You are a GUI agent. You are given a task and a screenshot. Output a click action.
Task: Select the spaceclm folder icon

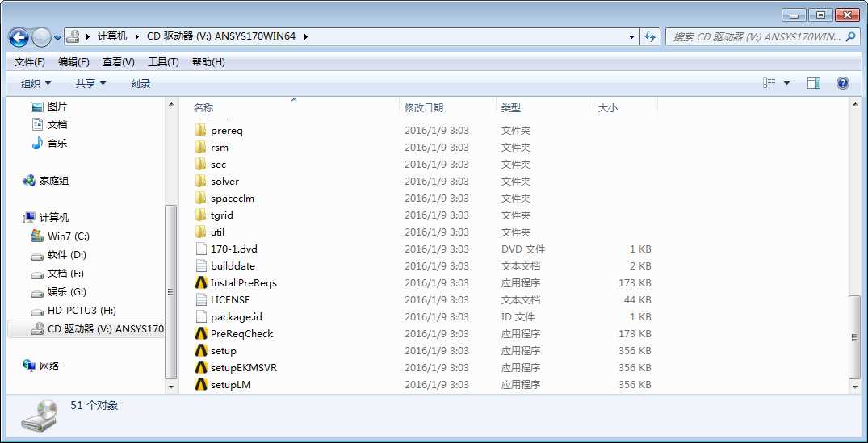tap(200, 198)
